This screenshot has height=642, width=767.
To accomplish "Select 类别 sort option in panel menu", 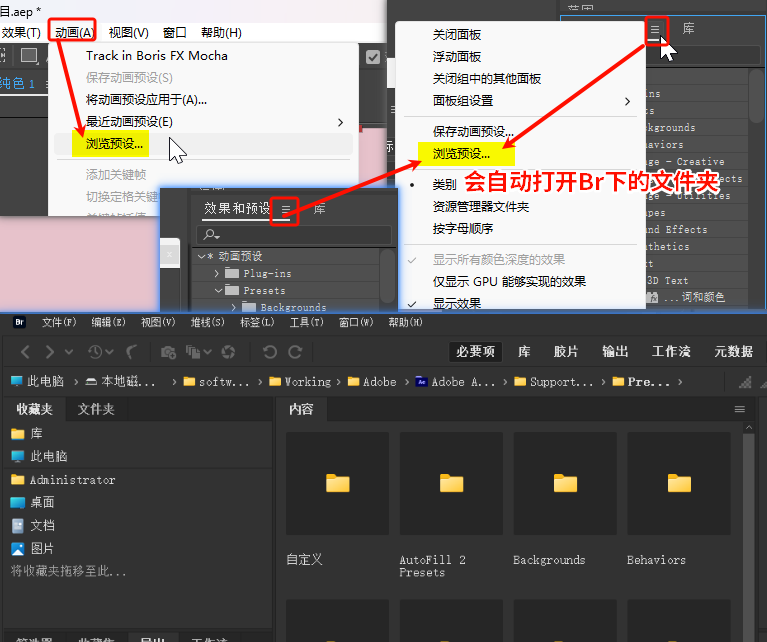I will coord(444,185).
